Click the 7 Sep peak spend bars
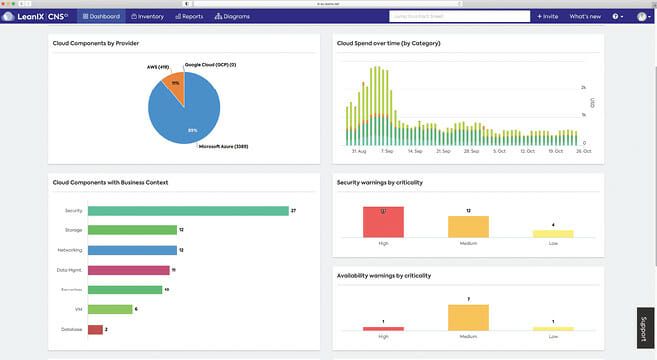 [379, 106]
